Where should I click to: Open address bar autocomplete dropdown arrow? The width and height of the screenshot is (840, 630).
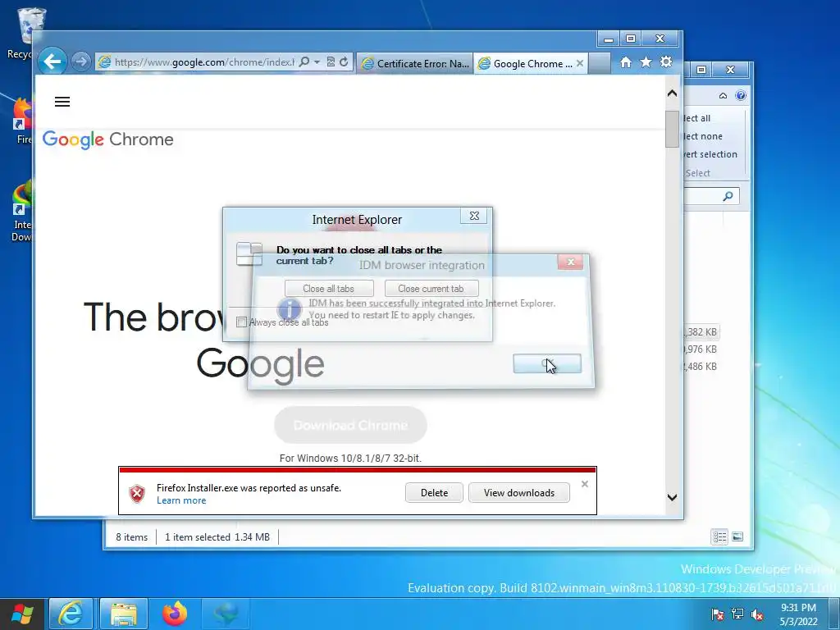point(317,62)
